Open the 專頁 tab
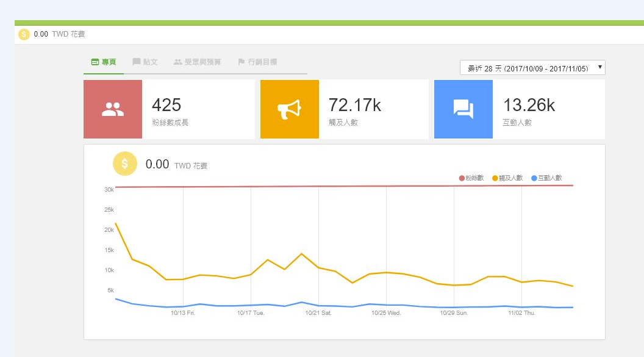The height and width of the screenshot is (357, 644). click(x=104, y=62)
